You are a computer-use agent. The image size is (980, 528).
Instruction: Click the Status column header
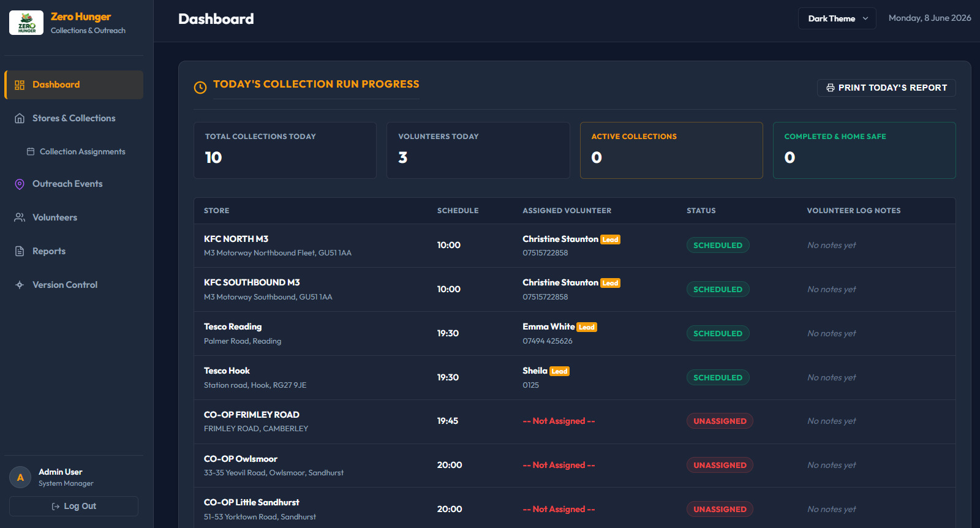[x=701, y=211]
